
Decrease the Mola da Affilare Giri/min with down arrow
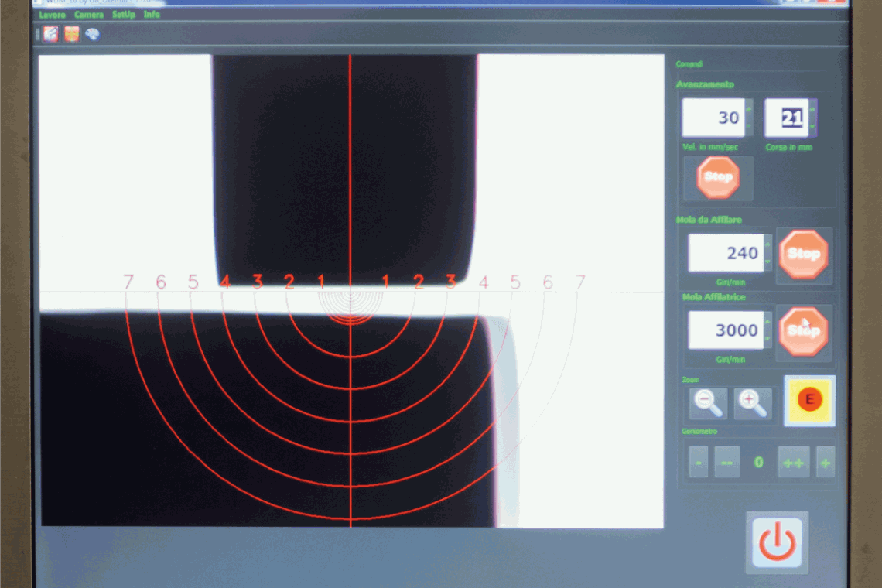[767, 262]
